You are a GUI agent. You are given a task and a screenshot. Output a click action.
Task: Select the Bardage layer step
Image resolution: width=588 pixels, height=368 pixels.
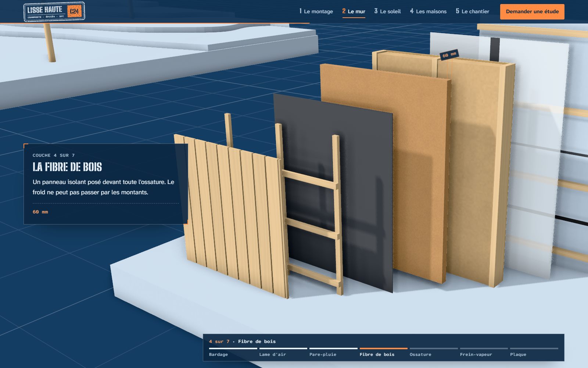click(x=233, y=352)
